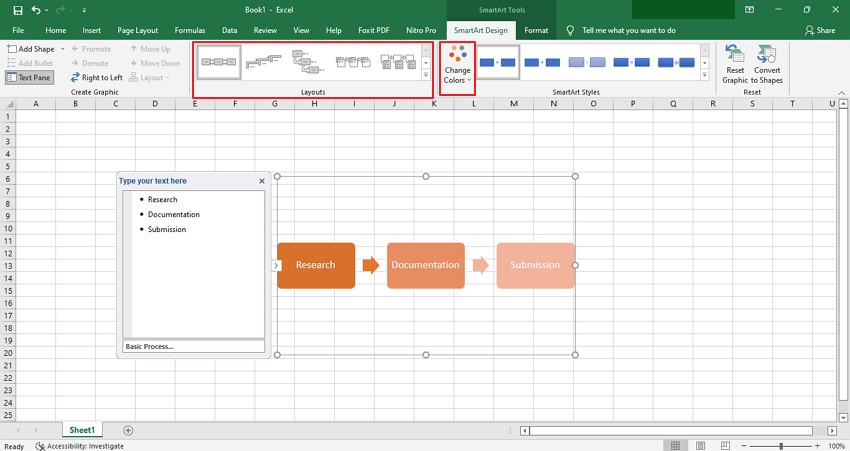850x451 pixels.
Task: Select the Sheet1 tab
Action: click(x=82, y=430)
